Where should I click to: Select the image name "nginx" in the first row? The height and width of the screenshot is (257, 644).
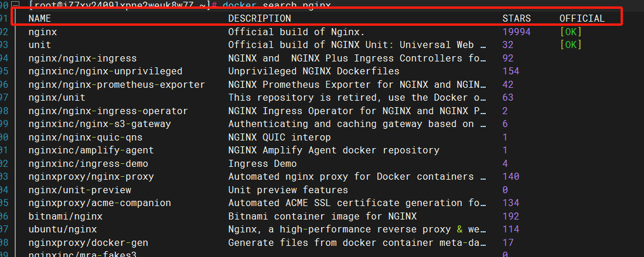43,32
